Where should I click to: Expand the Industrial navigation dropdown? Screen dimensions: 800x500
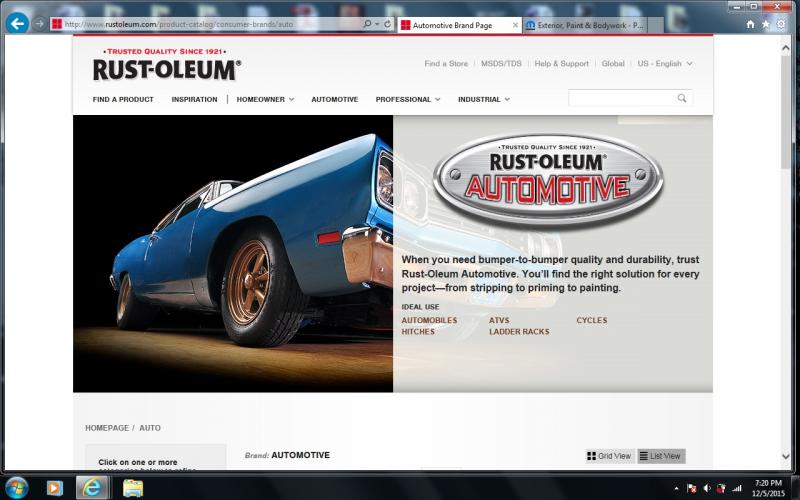484,99
